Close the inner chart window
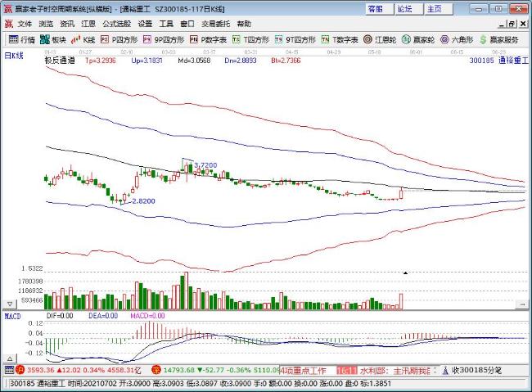This screenshot has height=392, width=532. click(523, 24)
